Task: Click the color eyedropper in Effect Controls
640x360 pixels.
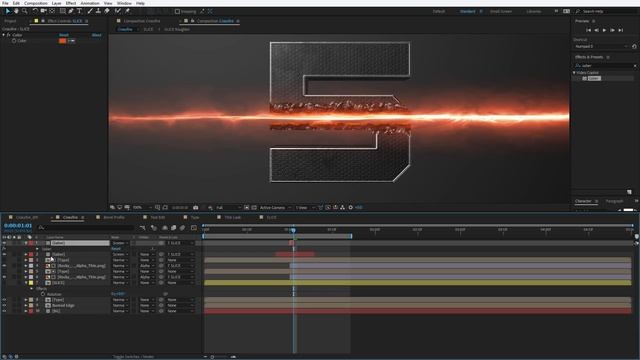Action: [72, 41]
